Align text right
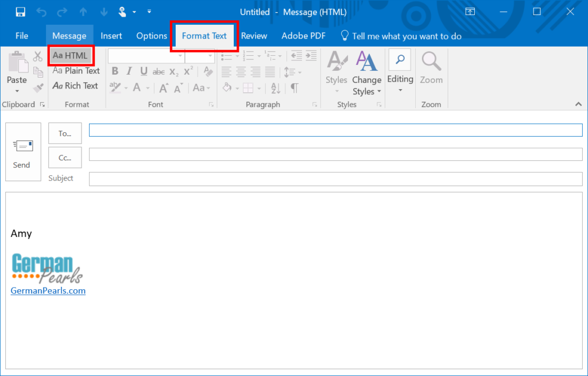This screenshot has width=588, height=376. [256, 71]
